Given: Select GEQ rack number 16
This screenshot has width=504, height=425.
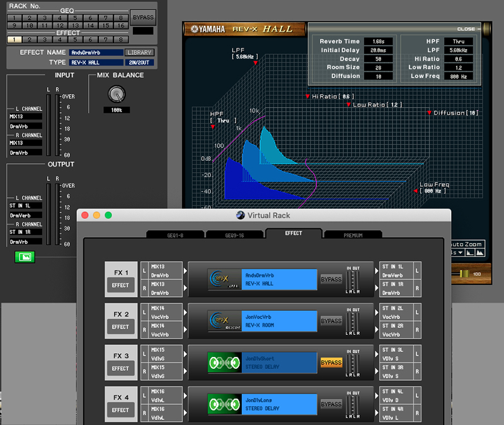Looking at the screenshot, I should pyautogui.click(x=121, y=25).
